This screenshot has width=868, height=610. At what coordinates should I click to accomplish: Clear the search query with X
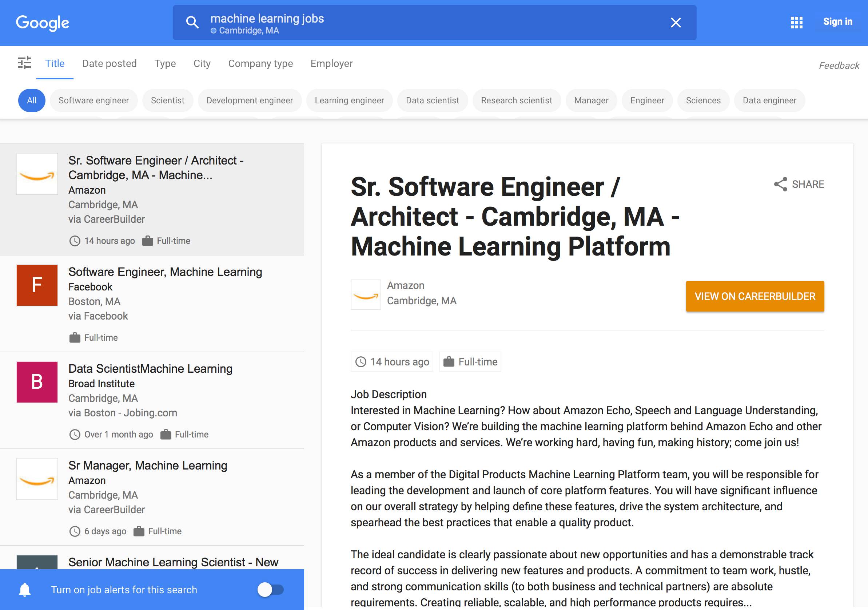tap(676, 23)
